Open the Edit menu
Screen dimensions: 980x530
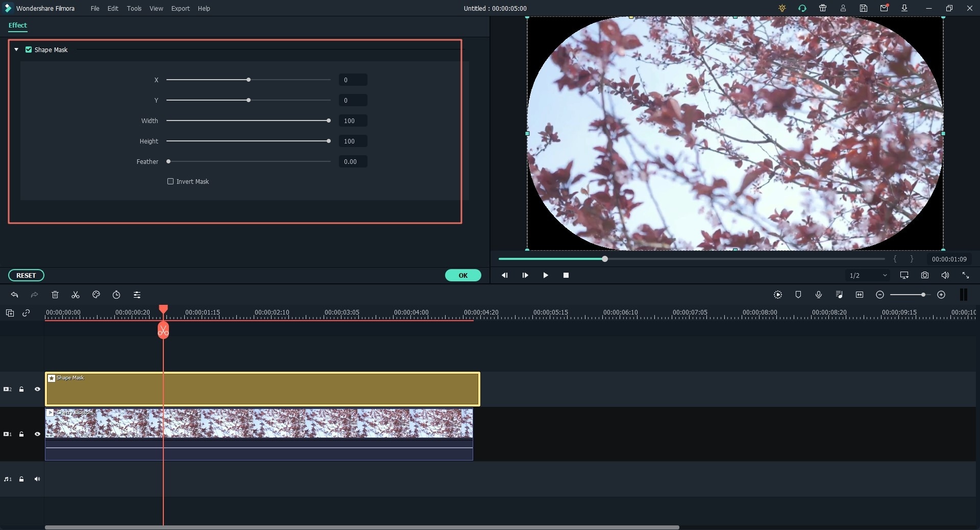pyautogui.click(x=113, y=8)
